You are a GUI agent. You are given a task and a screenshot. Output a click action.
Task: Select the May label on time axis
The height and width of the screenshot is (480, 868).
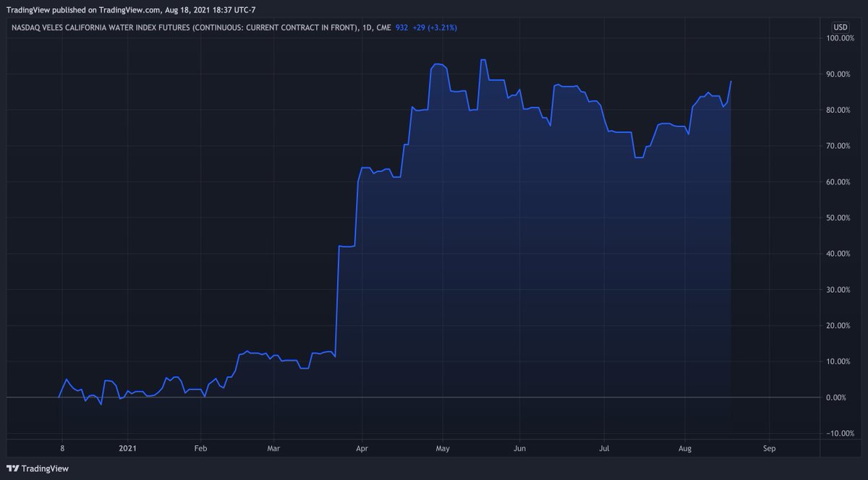(x=443, y=448)
